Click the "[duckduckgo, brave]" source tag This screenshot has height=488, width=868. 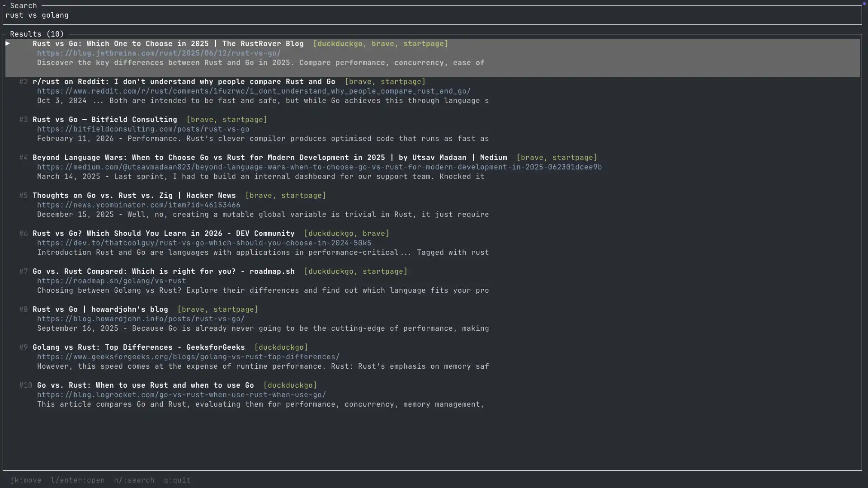click(x=347, y=234)
